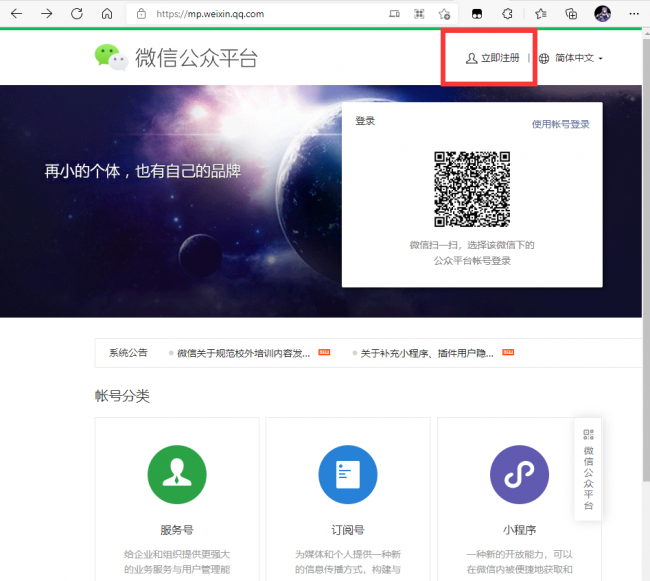Viewport: 650px width, 581px height.
Task: Go forward to the next page
Action: (x=46, y=14)
